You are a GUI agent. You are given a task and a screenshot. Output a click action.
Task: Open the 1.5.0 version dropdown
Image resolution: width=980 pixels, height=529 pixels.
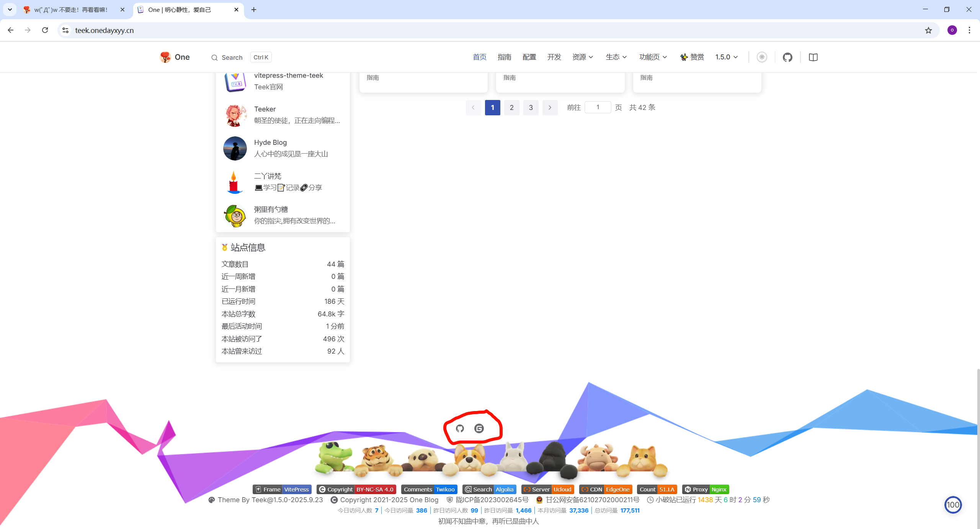[726, 57]
